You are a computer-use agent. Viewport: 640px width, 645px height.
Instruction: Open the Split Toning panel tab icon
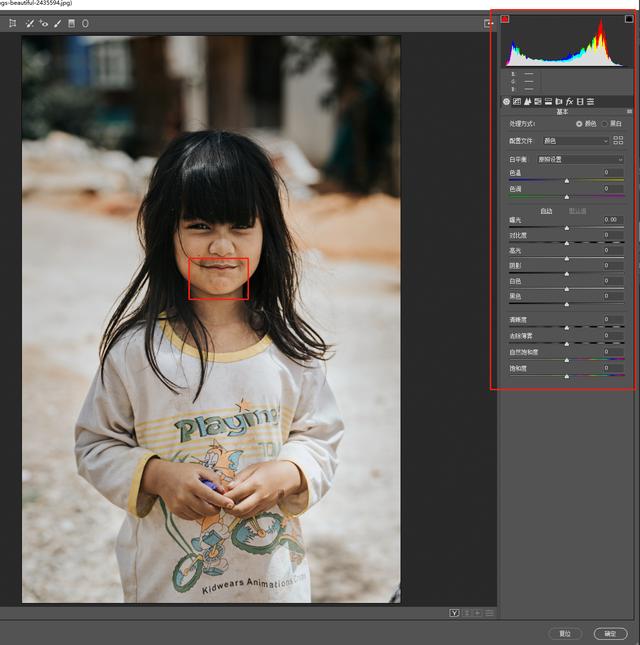coord(548,101)
